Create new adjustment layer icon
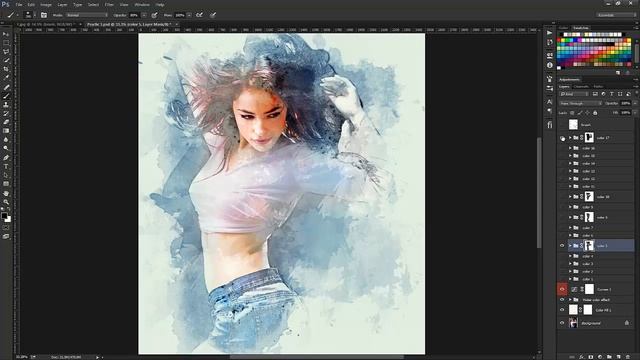Screen dimensions: 640x360 coord(600,357)
